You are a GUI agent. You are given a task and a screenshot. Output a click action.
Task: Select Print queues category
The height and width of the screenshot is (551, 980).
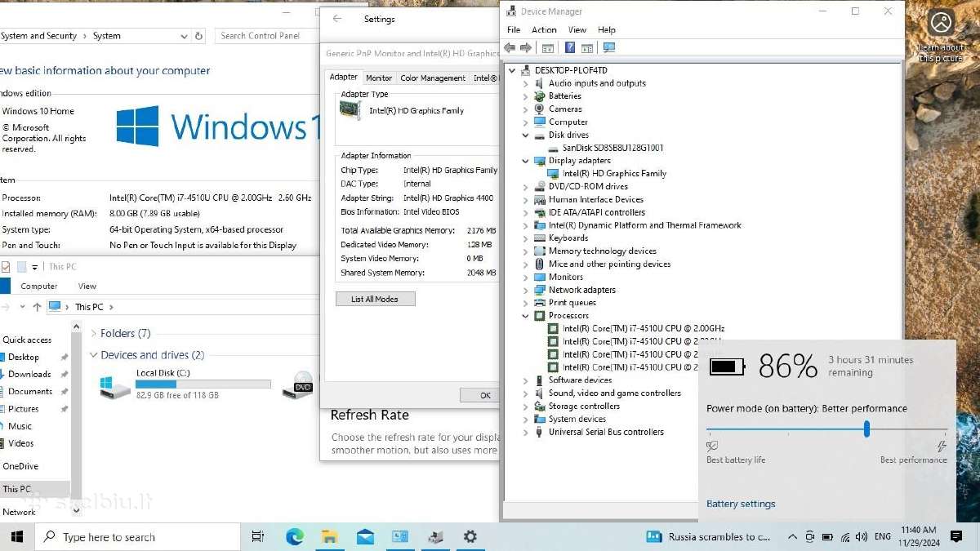(572, 303)
